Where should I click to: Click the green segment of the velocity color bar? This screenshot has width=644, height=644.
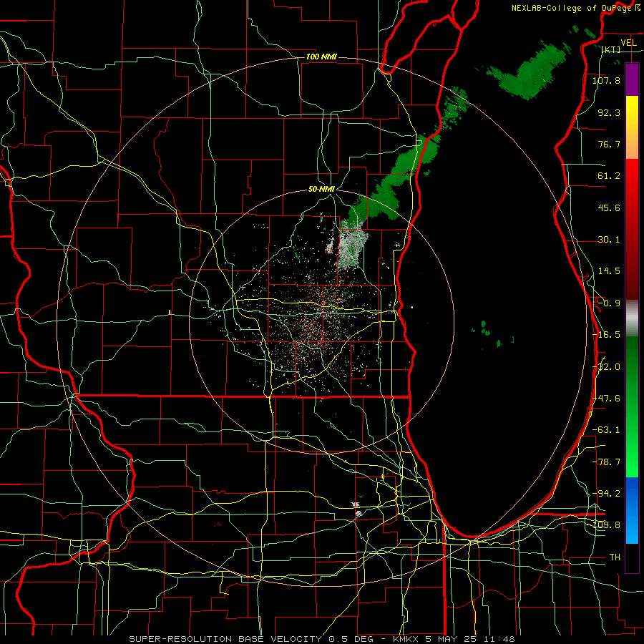click(x=632, y=406)
